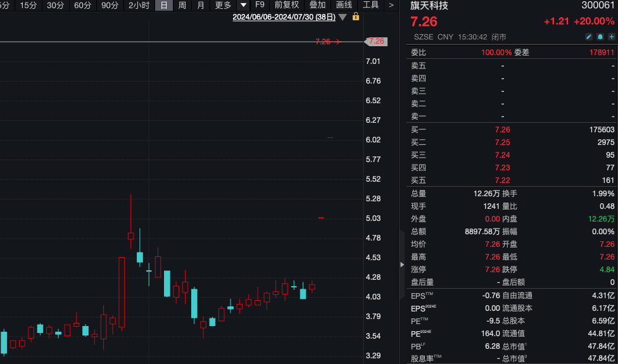
Task: Toggle the orange date range lock
Action: click(x=356, y=17)
